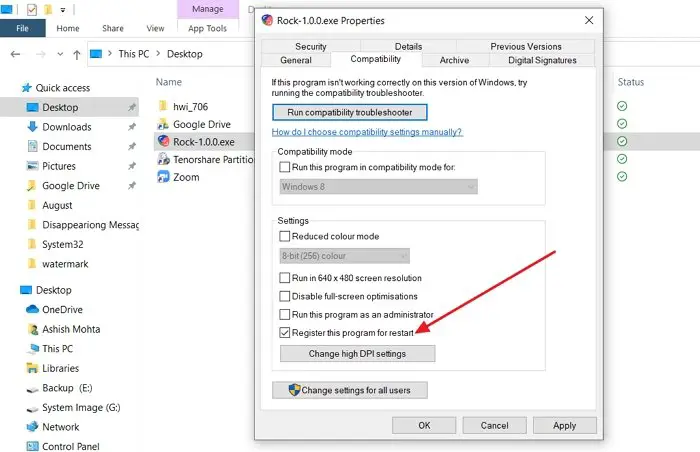700x452 pixels.
Task: Click the OK button
Action: click(x=424, y=425)
